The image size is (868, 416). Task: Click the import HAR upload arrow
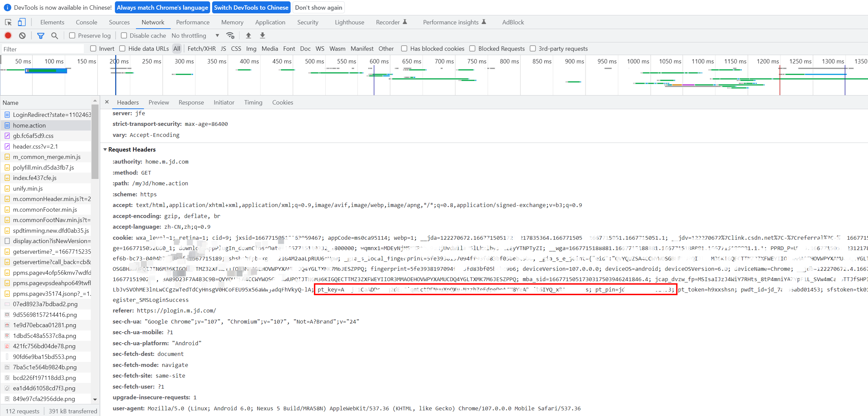coord(248,35)
